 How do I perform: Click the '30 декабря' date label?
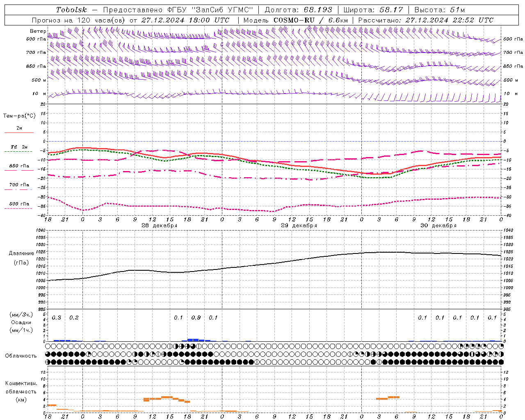point(438,226)
